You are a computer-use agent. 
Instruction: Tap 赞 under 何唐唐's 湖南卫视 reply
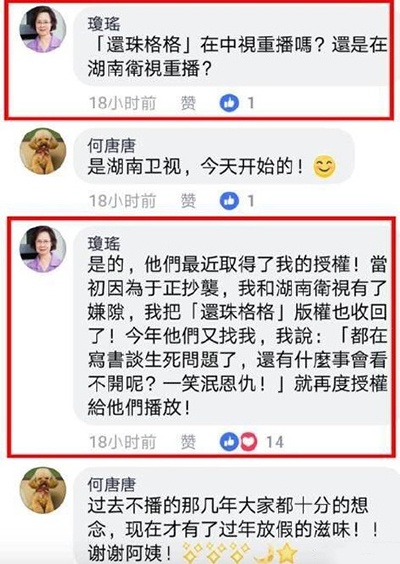[188, 201]
